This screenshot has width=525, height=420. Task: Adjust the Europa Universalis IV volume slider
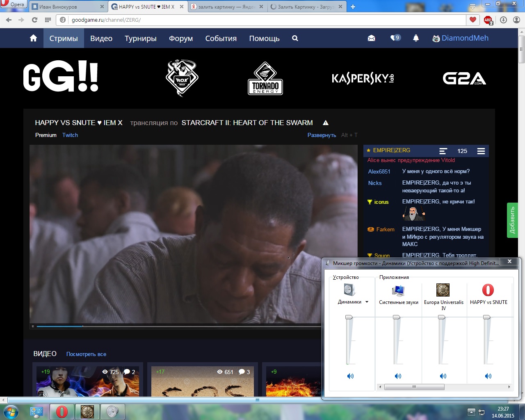tap(442, 317)
